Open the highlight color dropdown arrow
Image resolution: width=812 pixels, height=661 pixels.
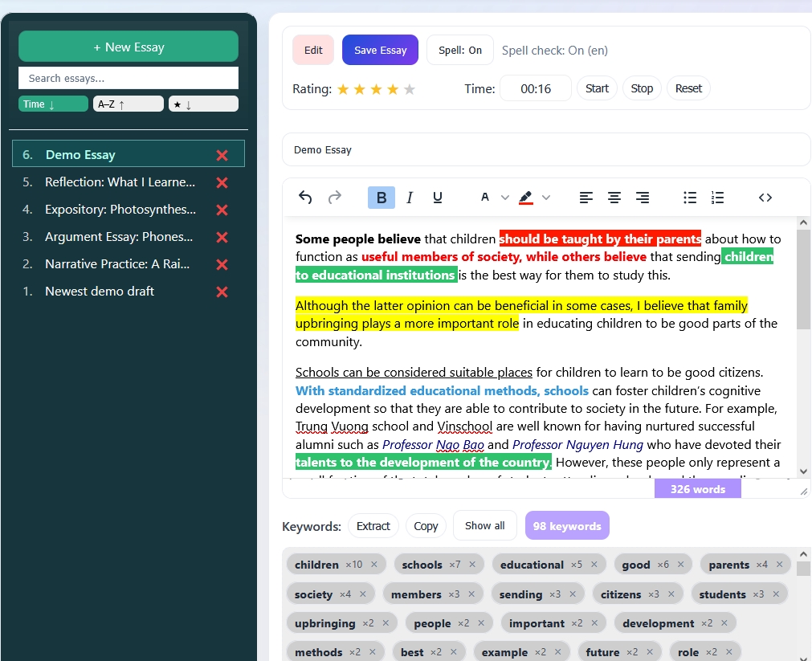point(546,198)
